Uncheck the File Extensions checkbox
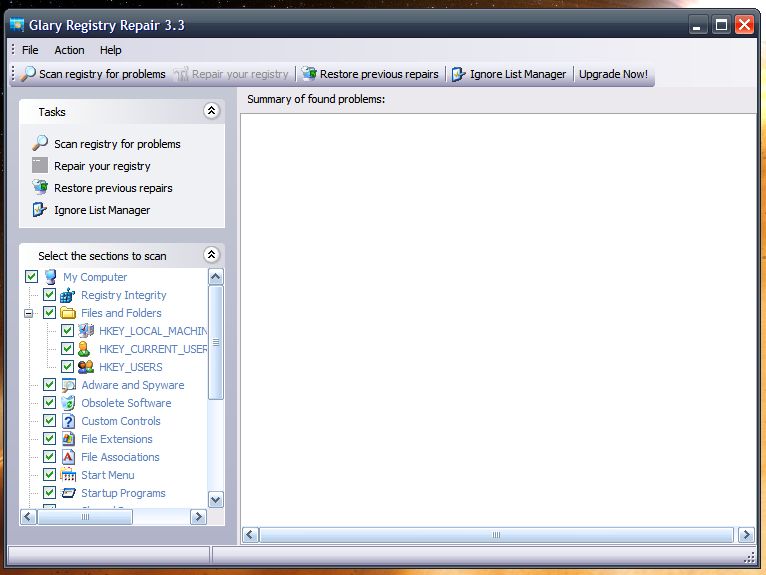 (49, 438)
